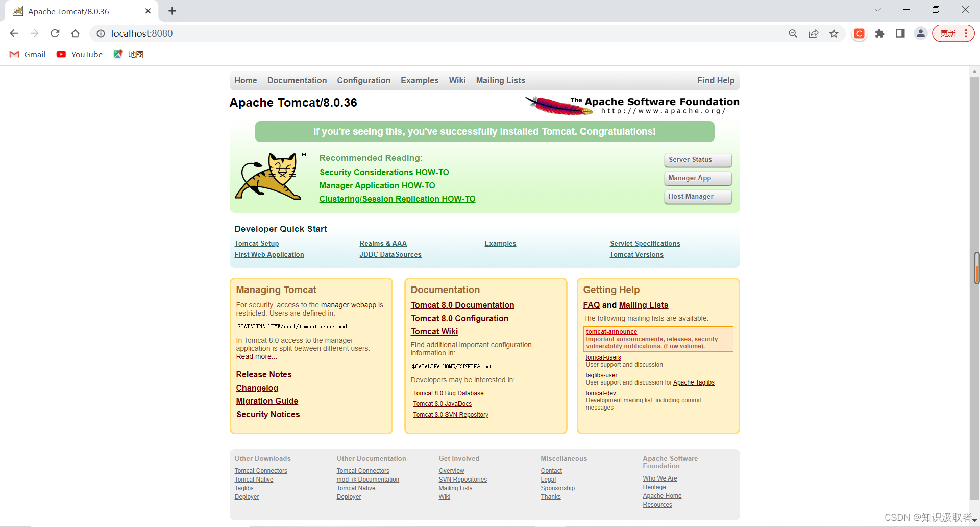Image resolution: width=980 pixels, height=527 pixels.
Task: Open Tomcat 8.0 JavaDocs link
Action: [442, 404]
